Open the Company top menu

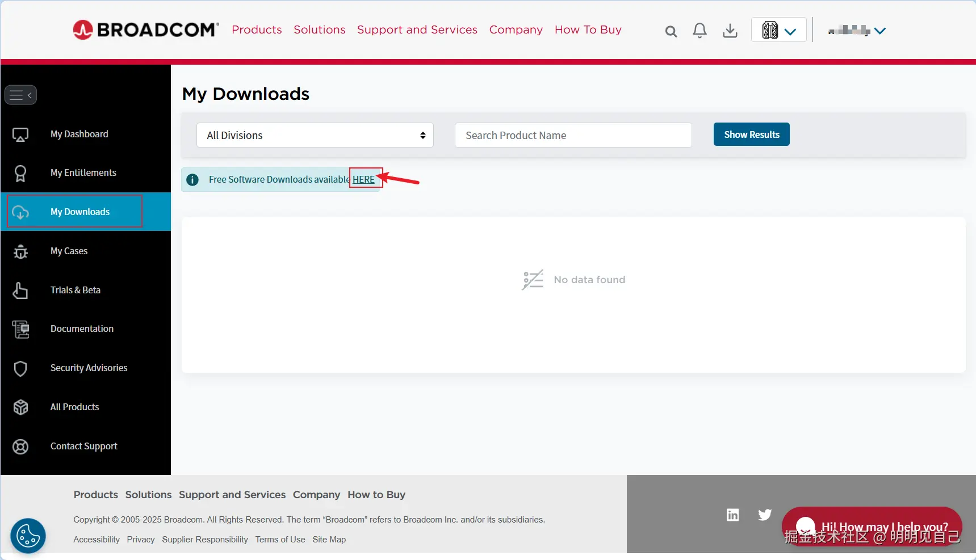pyautogui.click(x=516, y=30)
